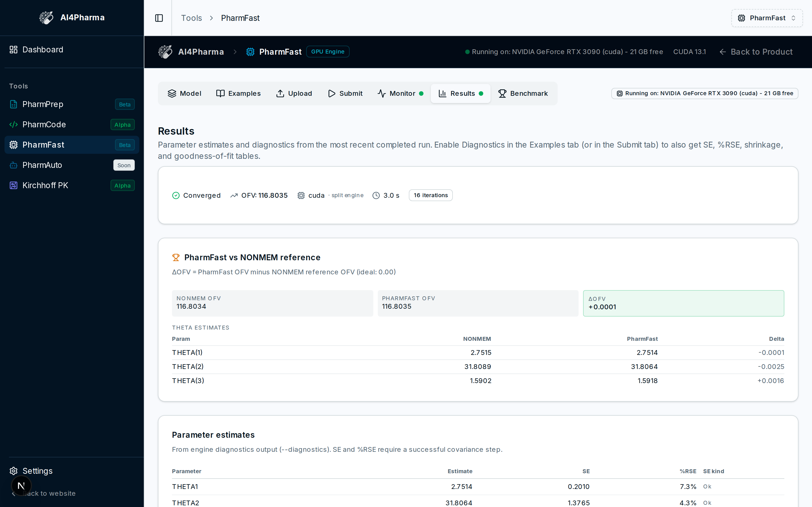812x507 pixels.
Task: Click Back to Product link
Action: point(756,52)
